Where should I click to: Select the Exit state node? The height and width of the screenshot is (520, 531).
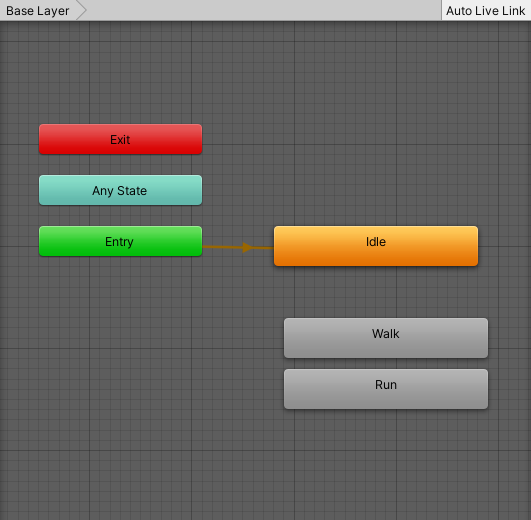(x=121, y=139)
